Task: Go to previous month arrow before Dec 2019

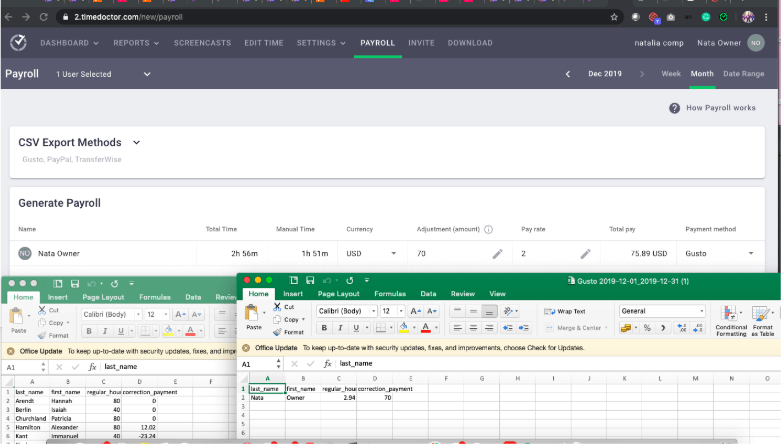Action: (x=568, y=74)
